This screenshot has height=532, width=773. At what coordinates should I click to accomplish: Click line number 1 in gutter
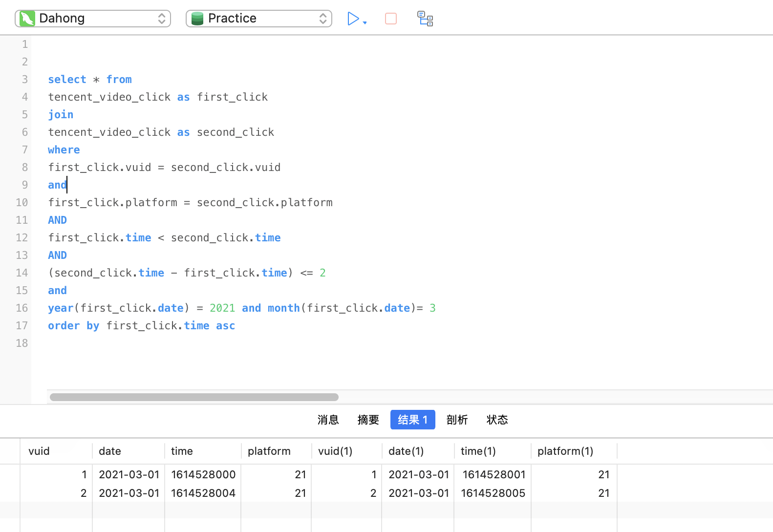(x=24, y=44)
